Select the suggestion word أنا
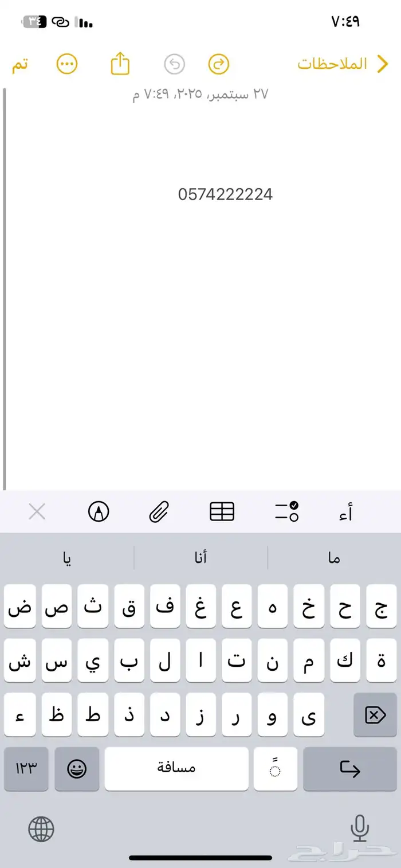Screen dimensions: 401x868 point(200,558)
